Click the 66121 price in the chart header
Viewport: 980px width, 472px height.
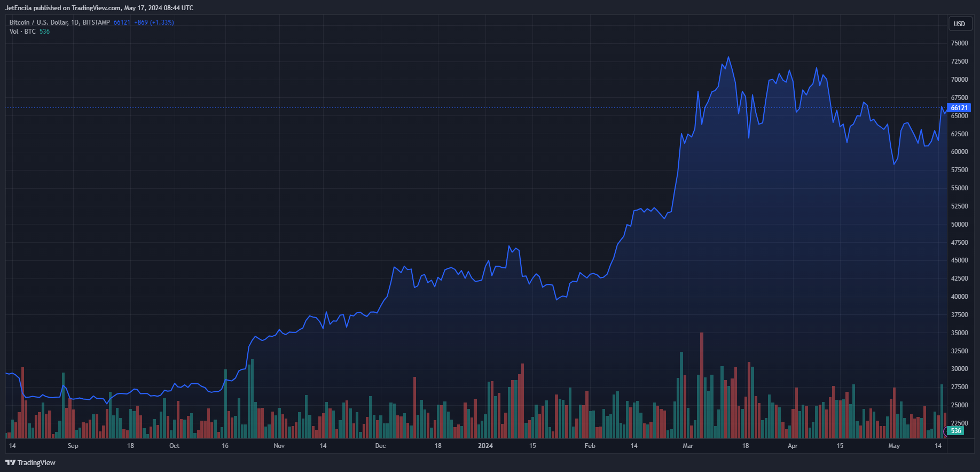click(x=122, y=22)
